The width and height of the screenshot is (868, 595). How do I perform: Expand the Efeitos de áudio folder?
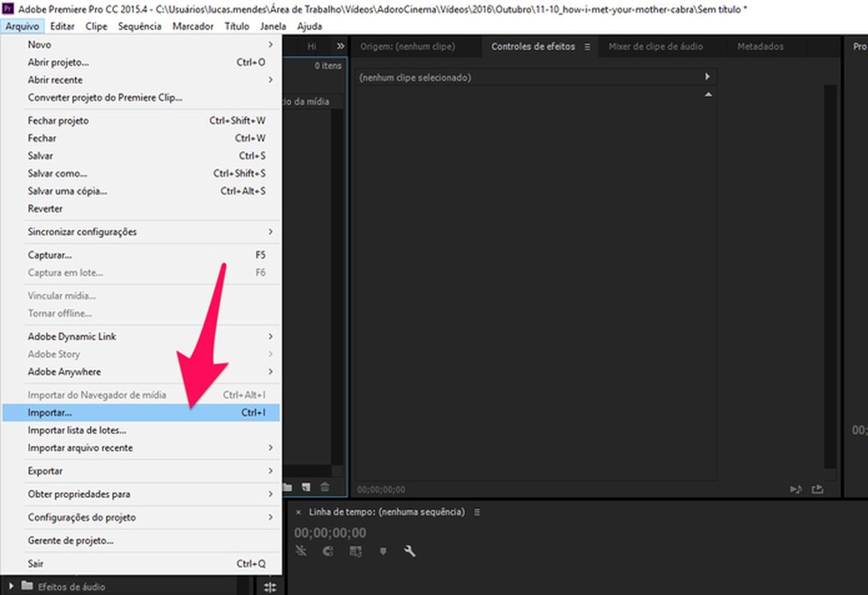tap(11, 586)
